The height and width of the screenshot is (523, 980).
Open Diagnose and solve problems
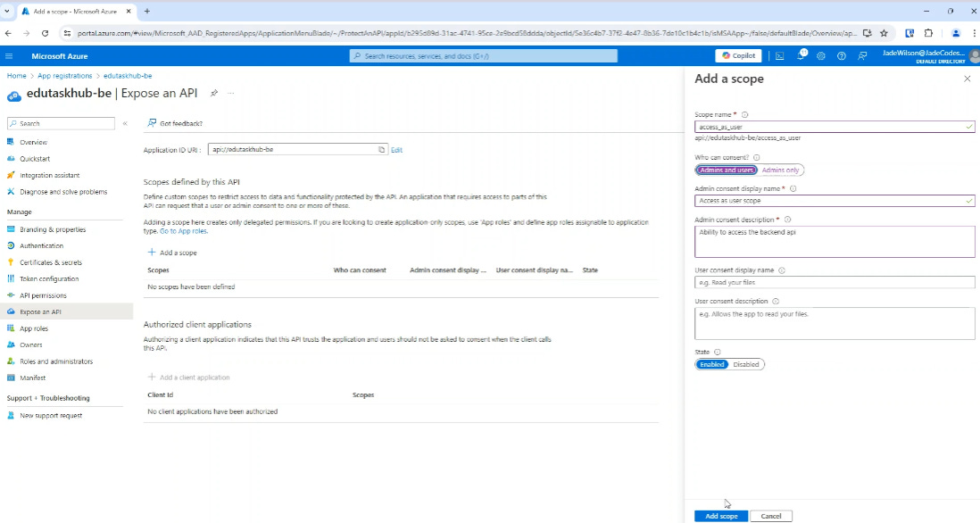(63, 192)
